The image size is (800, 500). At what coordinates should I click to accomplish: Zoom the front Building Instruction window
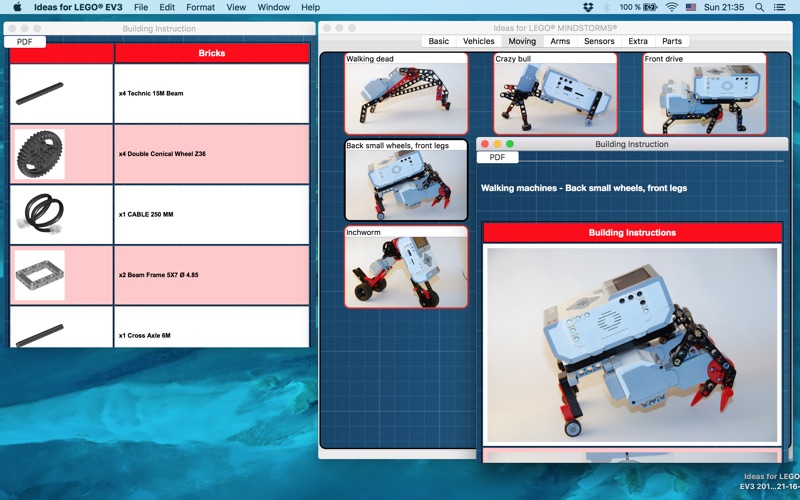pyautogui.click(x=509, y=144)
